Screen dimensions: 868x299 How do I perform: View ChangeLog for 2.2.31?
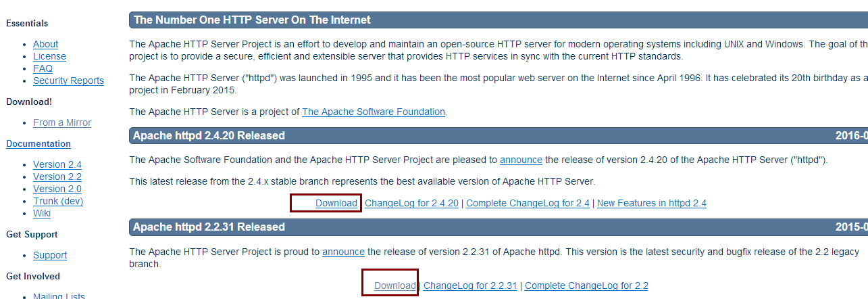point(470,285)
